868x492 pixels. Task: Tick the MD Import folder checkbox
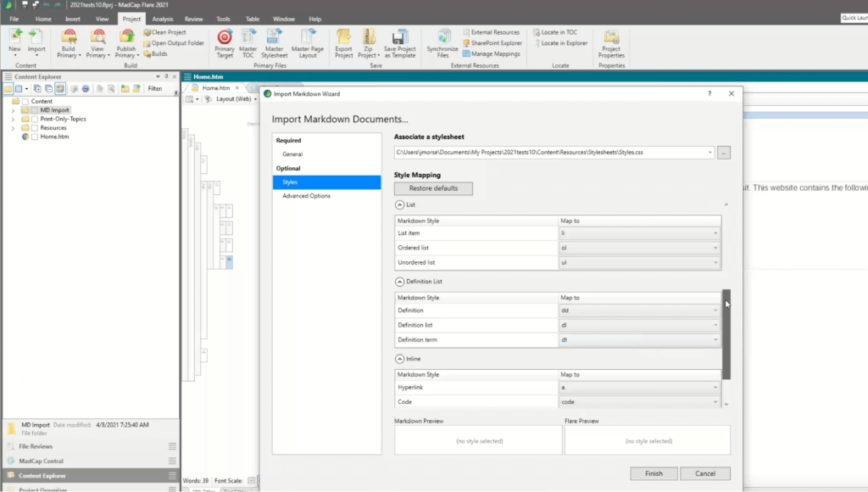click(35, 110)
